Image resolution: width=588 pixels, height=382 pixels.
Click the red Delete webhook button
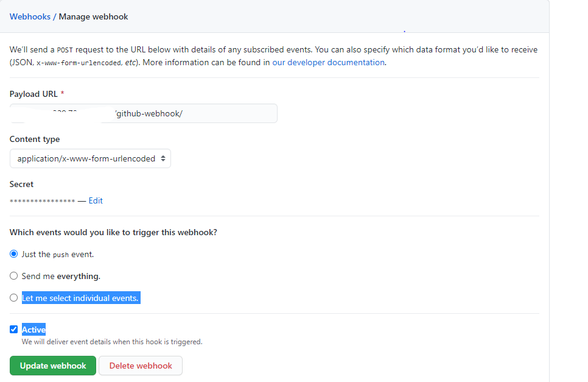(141, 366)
